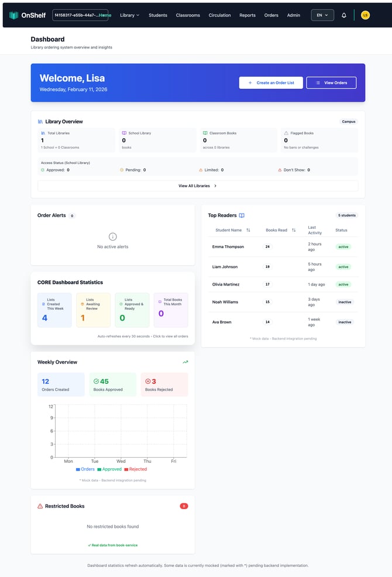Click the Weekly Overview trend arrow icon
This screenshot has width=392, height=577.
pos(185,362)
